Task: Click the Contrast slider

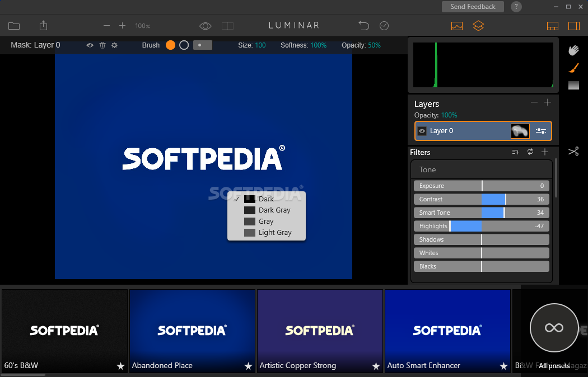Action: (482, 199)
